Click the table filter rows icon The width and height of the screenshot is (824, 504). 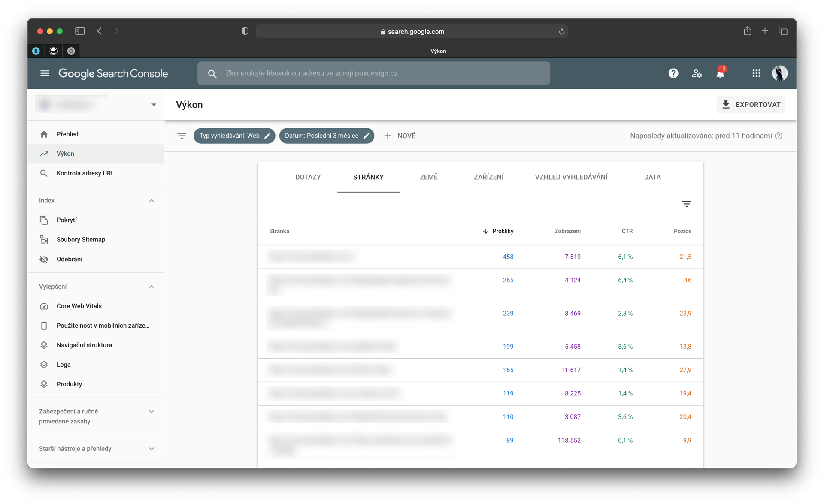click(686, 204)
